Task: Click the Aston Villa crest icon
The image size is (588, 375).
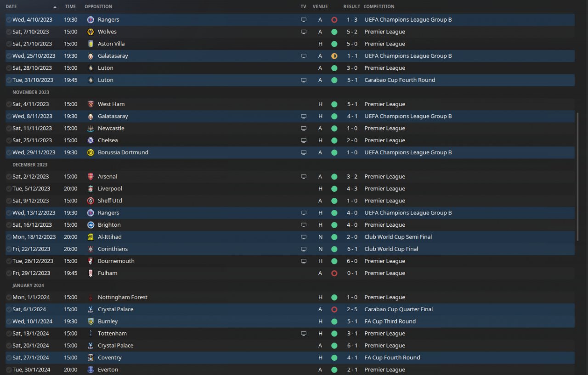Action: pos(90,44)
